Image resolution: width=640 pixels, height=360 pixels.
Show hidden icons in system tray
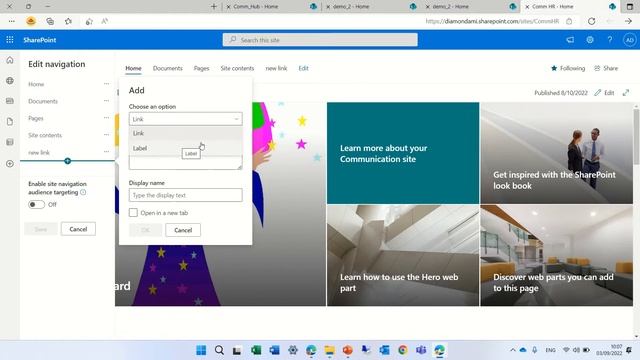coord(513,350)
